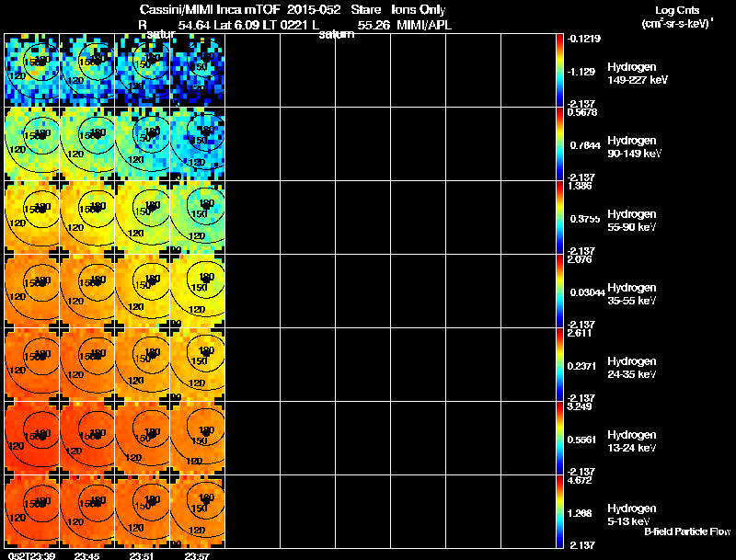The width and height of the screenshot is (736, 560).
Task: Select the Hydrogen 149-227 keV image at 23:51
Action: [143, 70]
